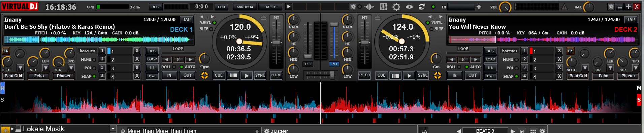Screen dimensions: 644x133
Task: Click the SANDBOX button
Action: click(x=245, y=7)
